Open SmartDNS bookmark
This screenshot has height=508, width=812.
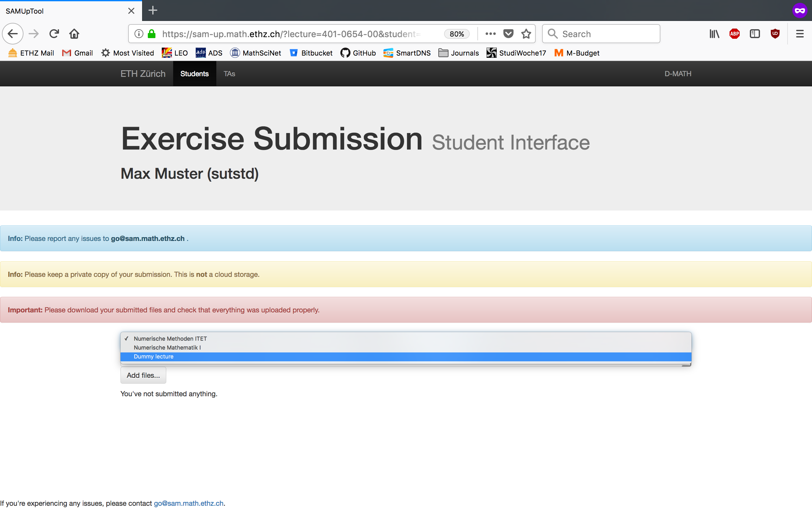tap(407, 53)
